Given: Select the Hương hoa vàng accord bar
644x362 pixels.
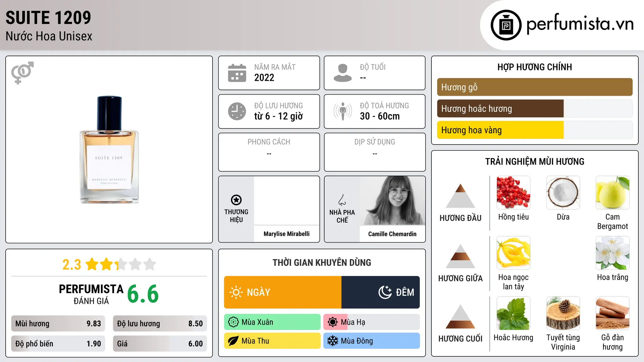Looking at the screenshot, I should [x=535, y=130].
